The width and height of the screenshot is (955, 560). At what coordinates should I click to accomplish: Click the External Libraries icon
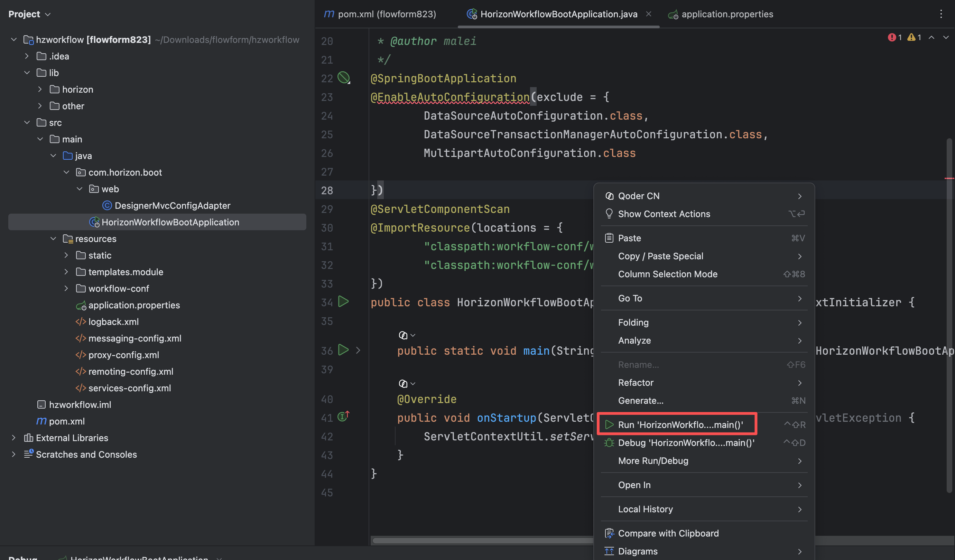(28, 438)
